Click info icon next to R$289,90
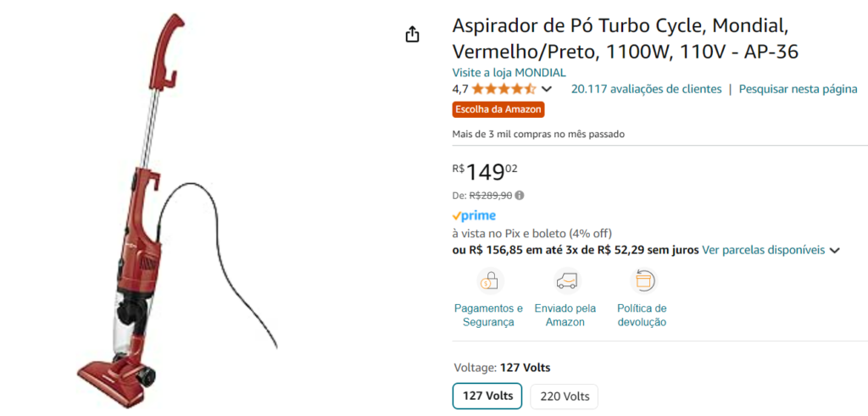The image size is (868, 416). (x=520, y=195)
